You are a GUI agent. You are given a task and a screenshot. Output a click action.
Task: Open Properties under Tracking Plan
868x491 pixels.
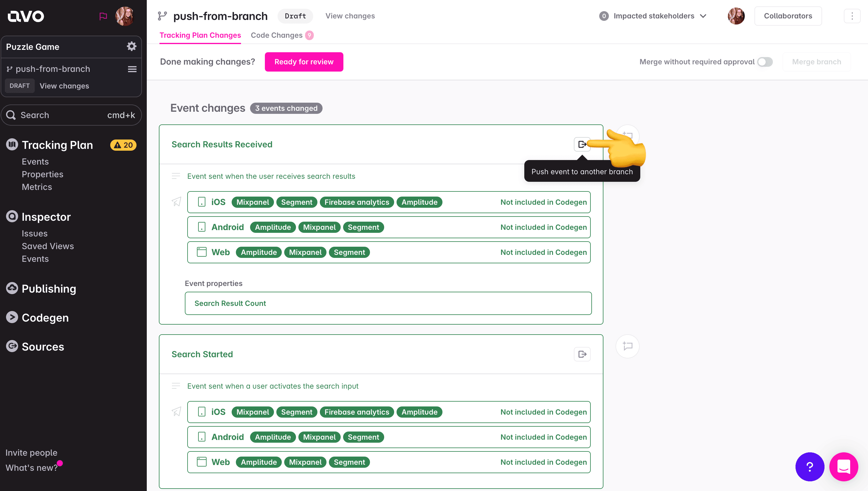(x=43, y=174)
